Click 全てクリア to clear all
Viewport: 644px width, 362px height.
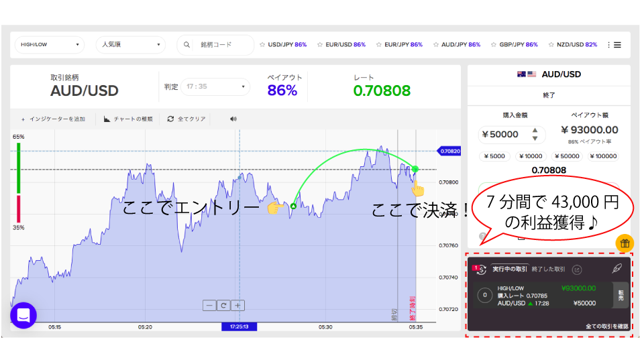tap(186, 119)
